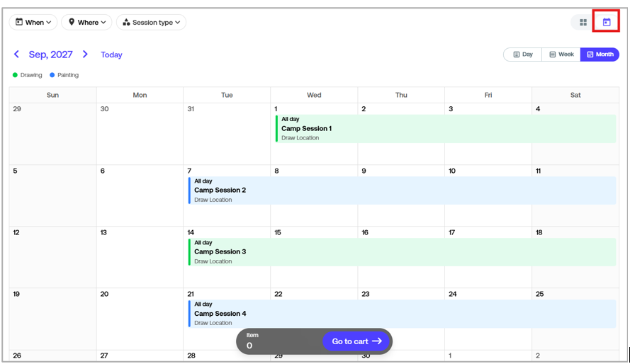Viewport: 630px width, 364px height.
Task: Click the Sun column header
Action: click(52, 95)
